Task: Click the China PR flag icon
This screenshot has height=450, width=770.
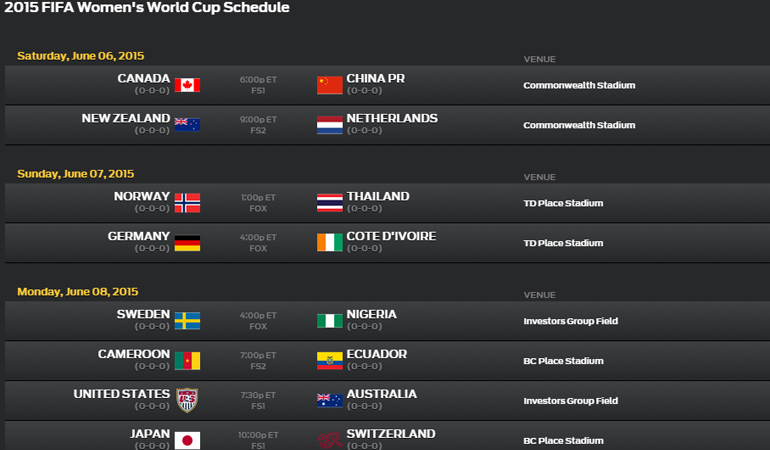Action: click(330, 85)
